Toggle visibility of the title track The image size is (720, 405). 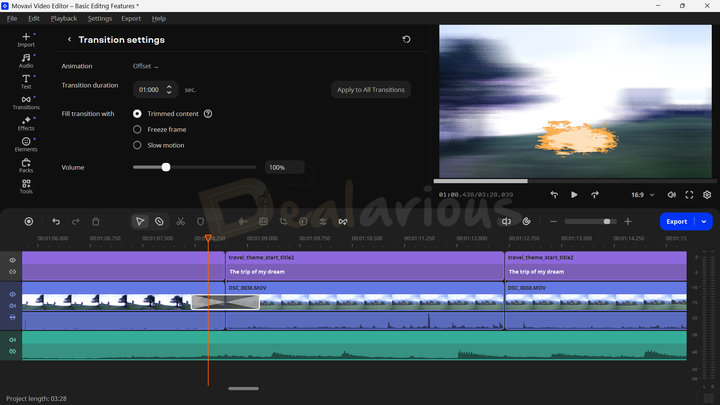pos(12,260)
